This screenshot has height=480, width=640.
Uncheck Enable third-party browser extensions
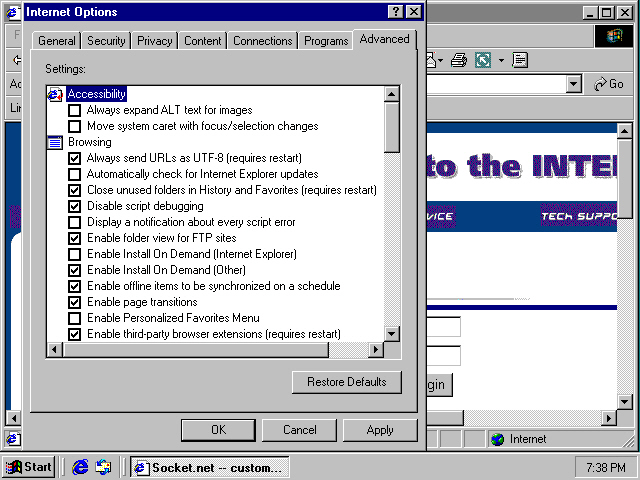(x=74, y=334)
